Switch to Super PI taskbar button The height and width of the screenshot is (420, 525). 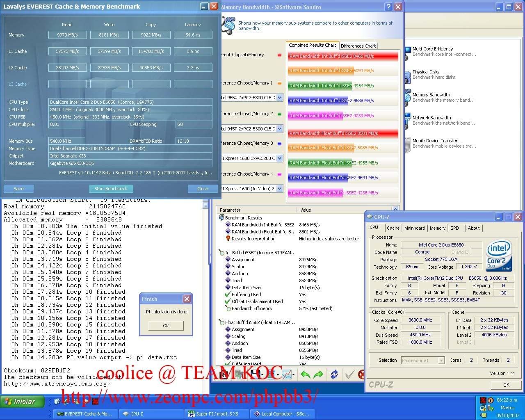(217, 414)
